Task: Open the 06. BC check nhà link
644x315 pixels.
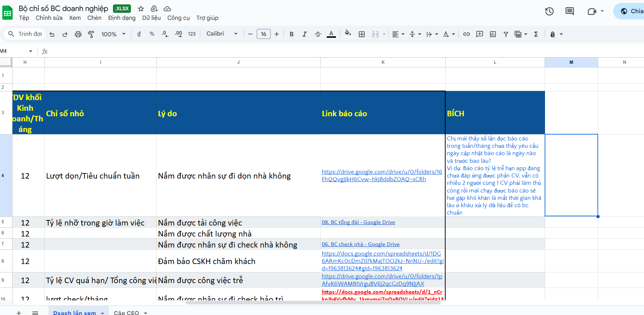Action: [361, 244]
